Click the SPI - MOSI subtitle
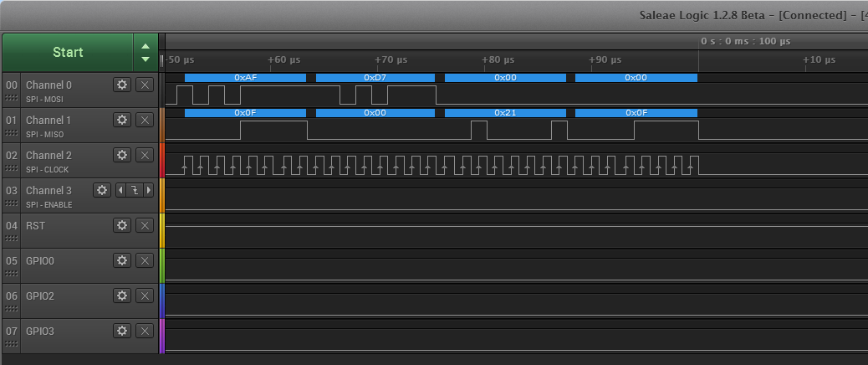Image resolution: width=868 pixels, height=365 pixels. tap(44, 100)
